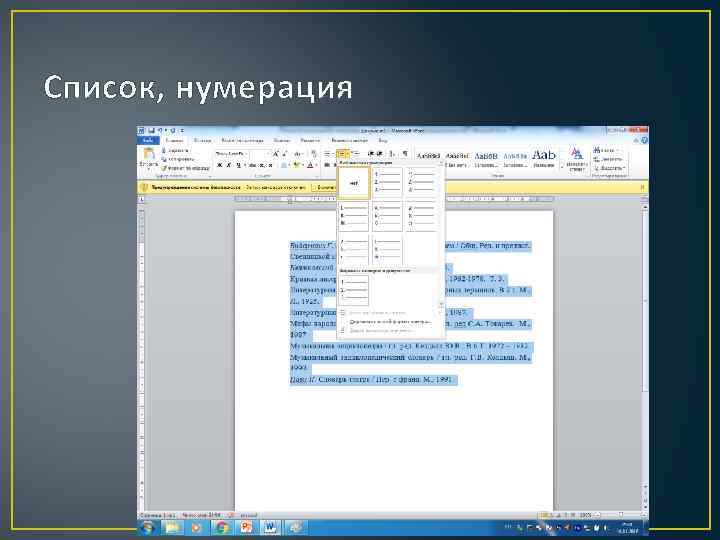Close the yellow security warning bar
The width and height of the screenshot is (720, 540).
click(x=642, y=188)
